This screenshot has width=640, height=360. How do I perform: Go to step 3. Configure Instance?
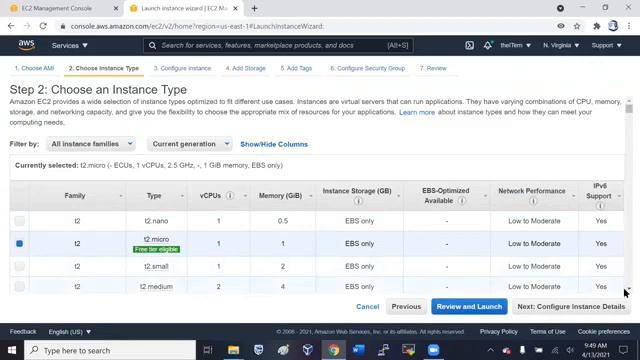coord(182,68)
